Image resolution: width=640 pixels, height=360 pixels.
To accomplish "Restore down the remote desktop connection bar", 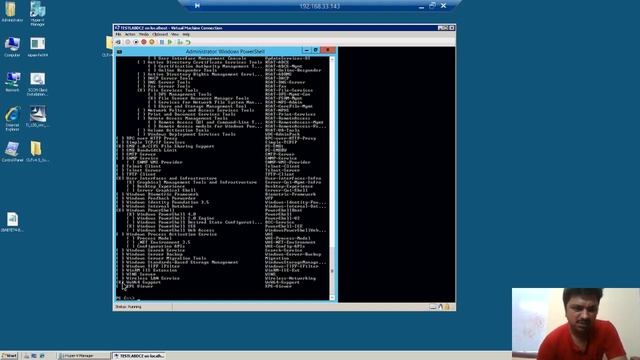I will [x=432, y=6].
